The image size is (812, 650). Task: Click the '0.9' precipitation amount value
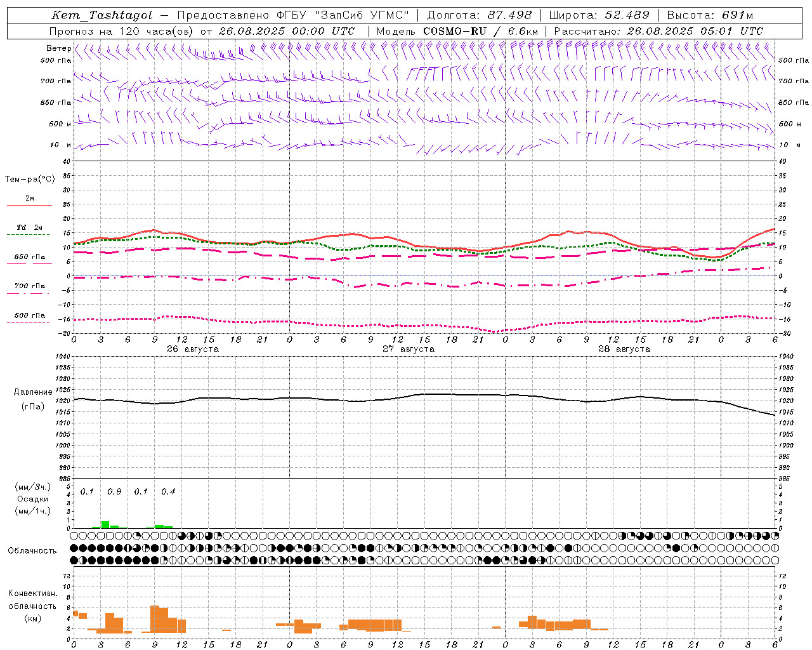(114, 492)
